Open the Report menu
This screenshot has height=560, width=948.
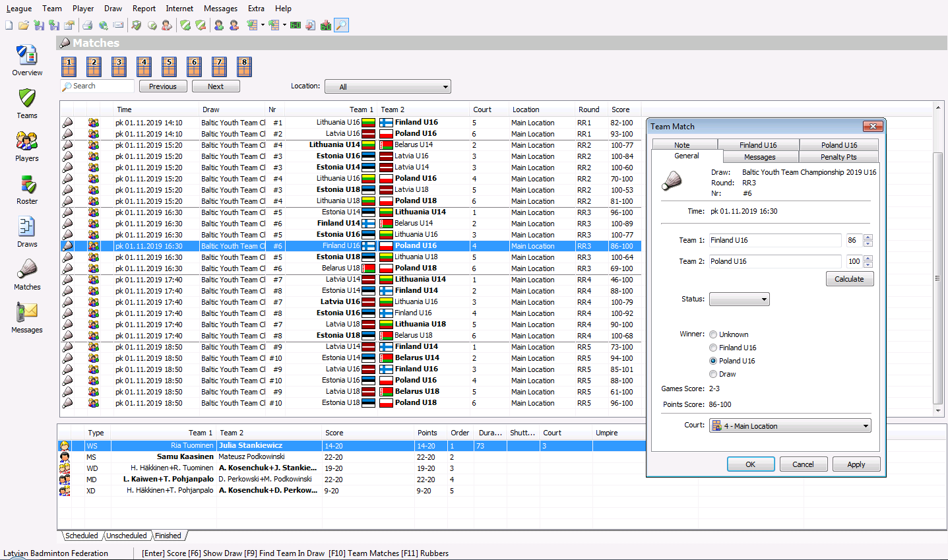coord(144,8)
